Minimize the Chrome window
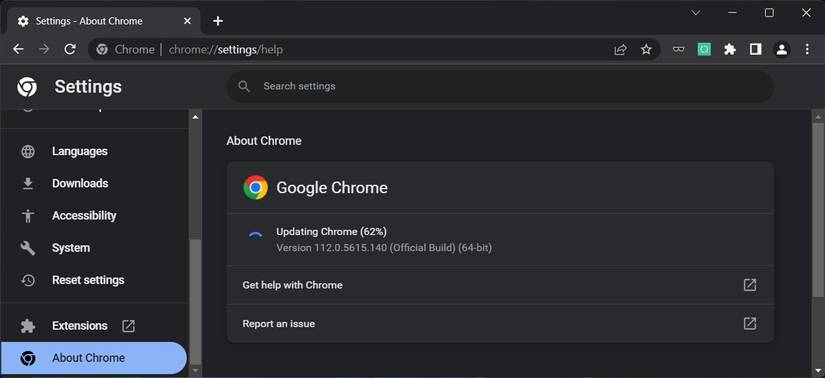Image resolution: width=825 pixels, height=378 pixels. 732,13
